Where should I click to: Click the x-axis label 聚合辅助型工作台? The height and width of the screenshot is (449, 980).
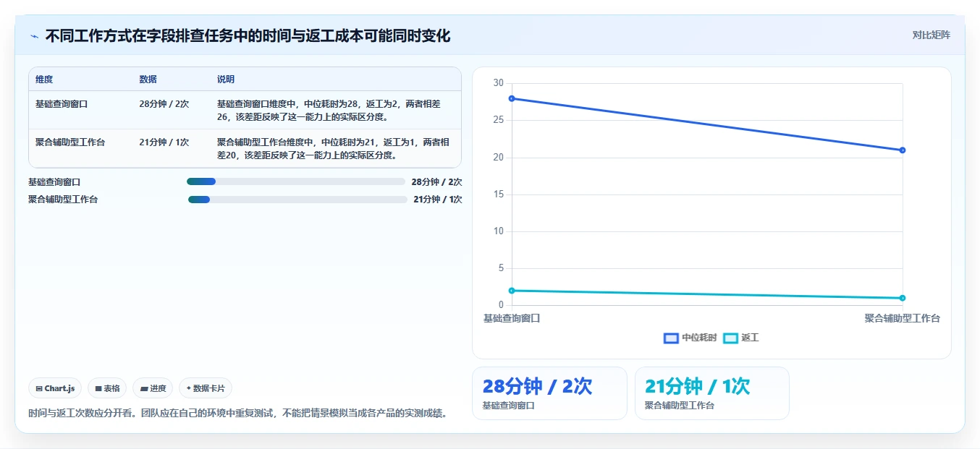pos(902,318)
